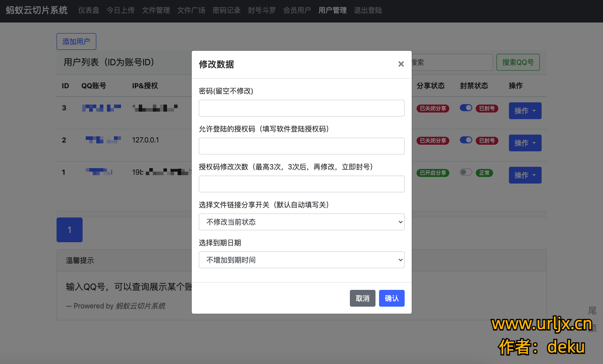Image resolution: width=603 pixels, height=364 pixels.
Task: Click the 授权码修改次数 input field
Action: click(302, 184)
